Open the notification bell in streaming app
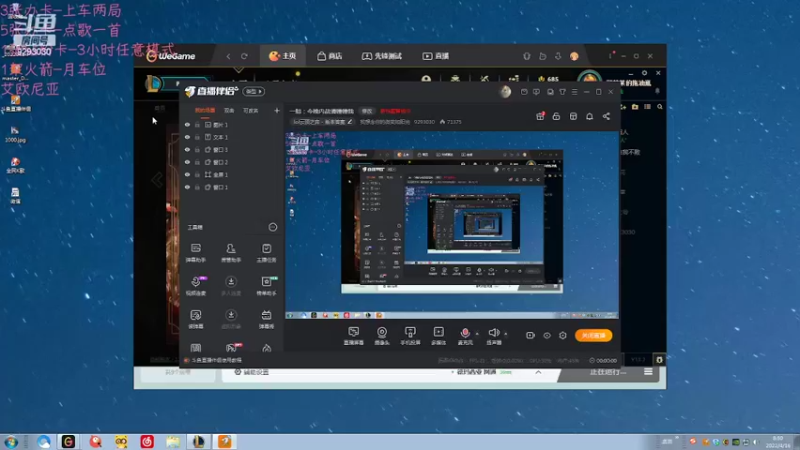Image resolution: width=800 pixels, height=450 pixels. coord(589,116)
